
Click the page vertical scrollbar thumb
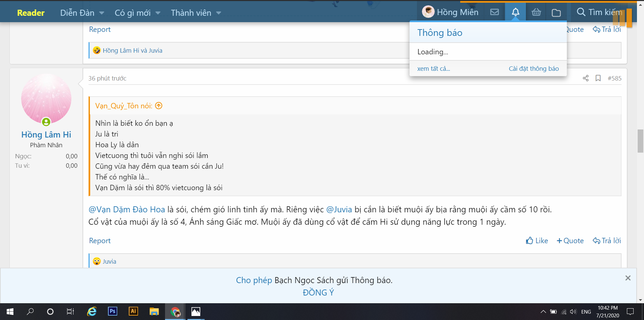point(640,141)
